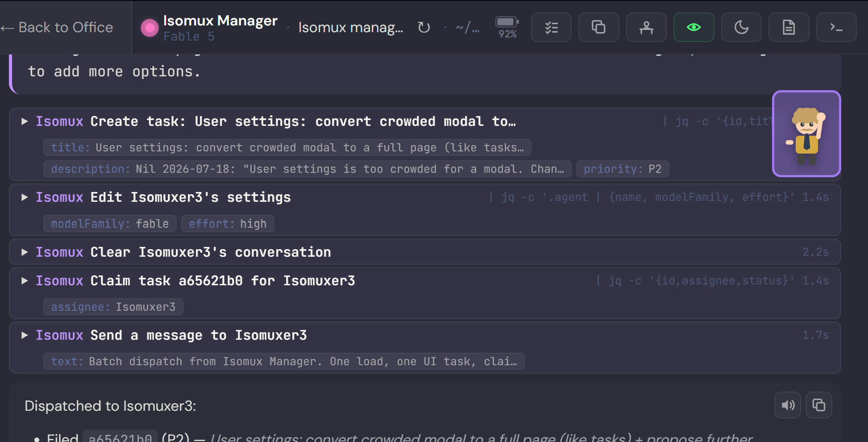
Task: Open the terminal prompt icon button
Action: 836,27
